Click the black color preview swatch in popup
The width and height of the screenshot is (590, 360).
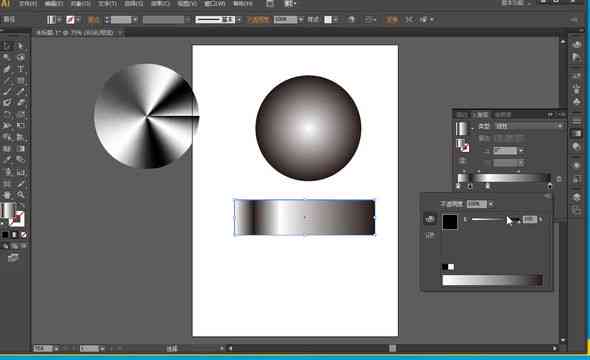click(x=450, y=222)
